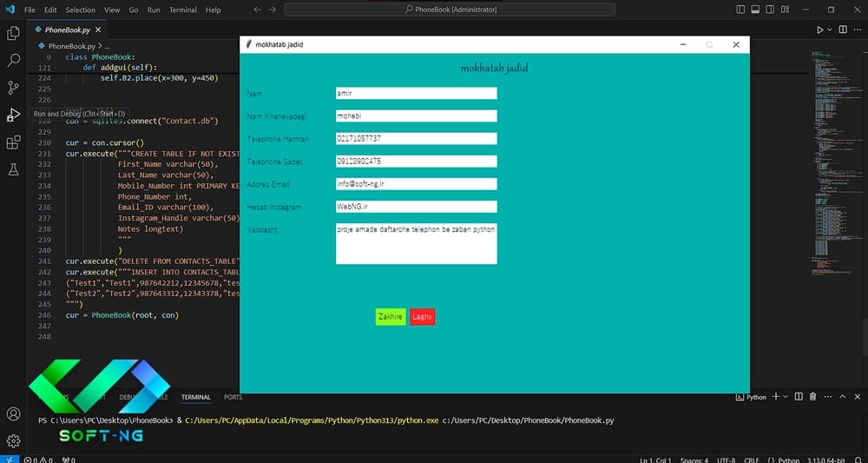868x463 pixels.
Task: Open the Source Control view
Action: coord(13,87)
